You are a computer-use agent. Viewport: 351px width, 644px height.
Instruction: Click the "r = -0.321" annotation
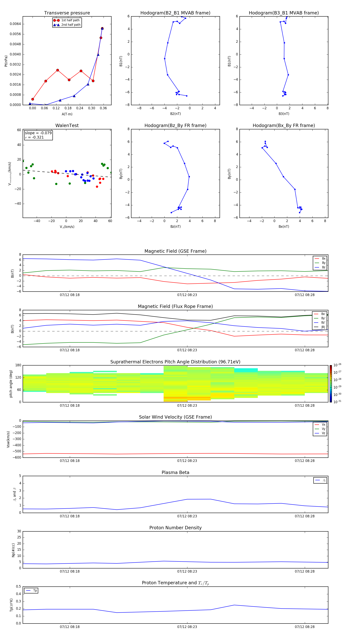pos(35,137)
